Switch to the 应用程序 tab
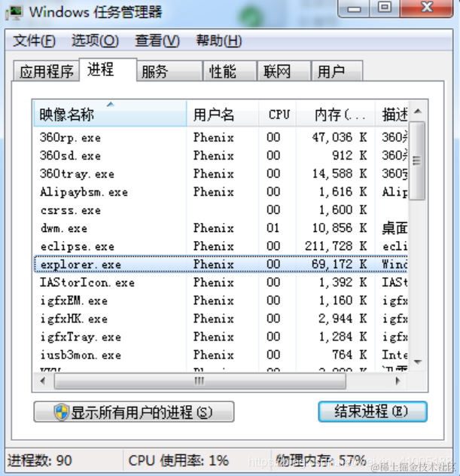Screen dimensions: 460x476 point(47,72)
